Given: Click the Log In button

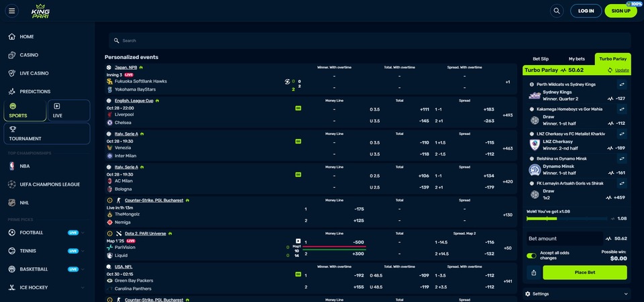Looking at the screenshot, I should pos(586,11).
